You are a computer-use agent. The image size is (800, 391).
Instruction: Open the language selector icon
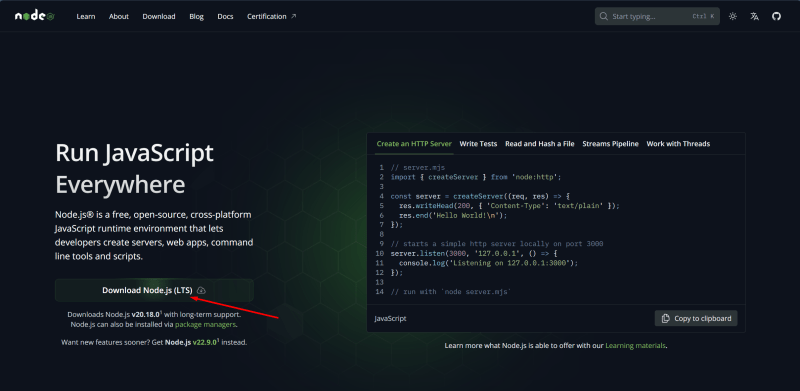pos(755,16)
